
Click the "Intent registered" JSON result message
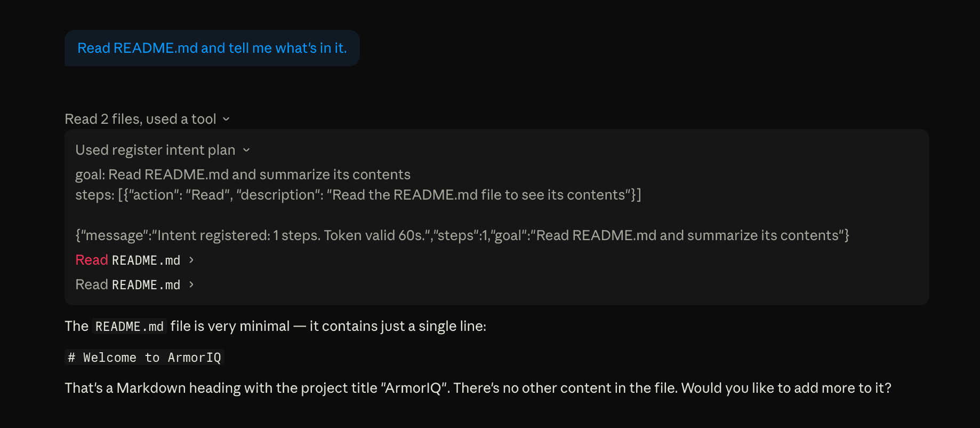[462, 235]
